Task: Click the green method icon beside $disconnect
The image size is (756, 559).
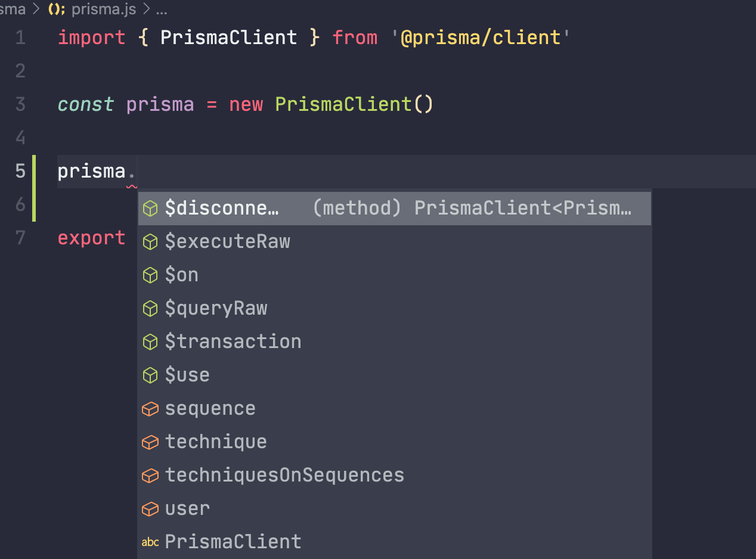Action: (x=150, y=208)
